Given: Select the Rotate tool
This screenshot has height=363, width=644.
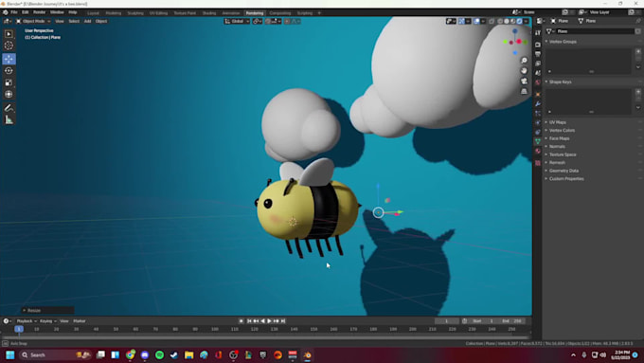Looking at the screenshot, I should [9, 71].
